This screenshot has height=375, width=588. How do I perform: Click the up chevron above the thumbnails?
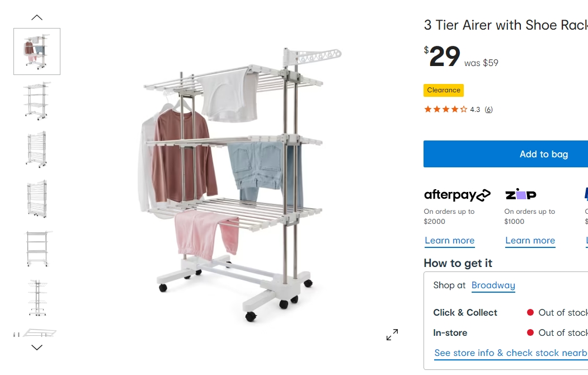tap(37, 17)
